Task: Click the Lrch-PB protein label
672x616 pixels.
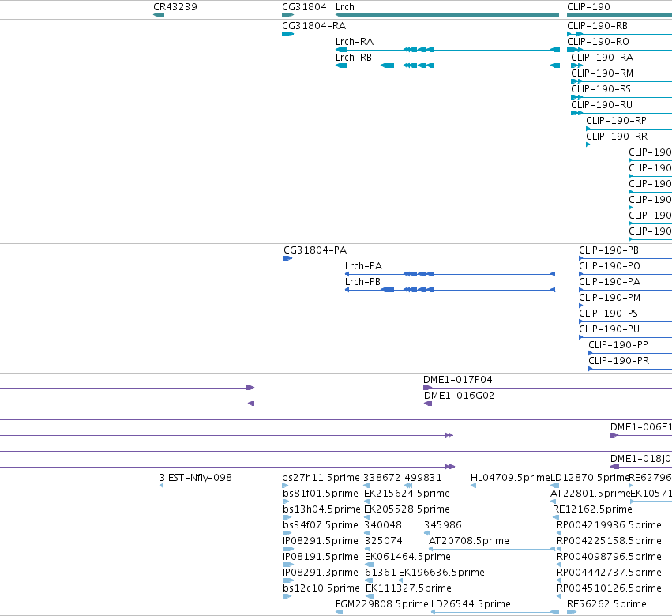Action: pyautogui.click(x=362, y=282)
